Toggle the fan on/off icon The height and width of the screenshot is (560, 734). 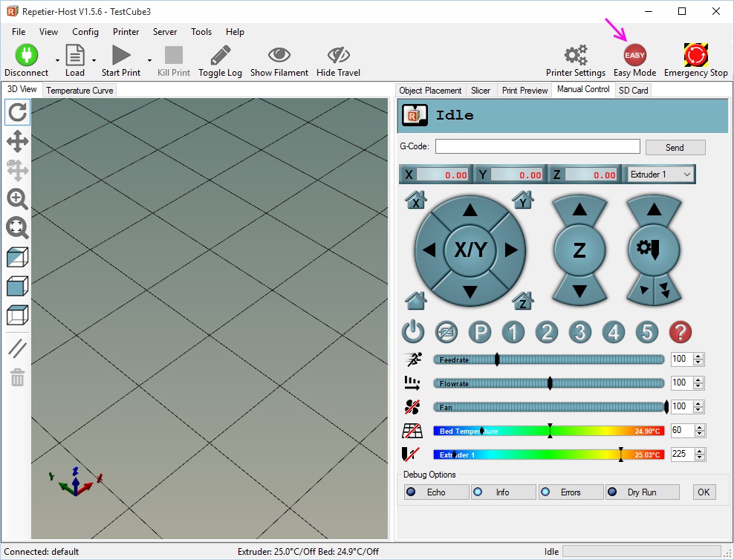pyautogui.click(x=412, y=406)
